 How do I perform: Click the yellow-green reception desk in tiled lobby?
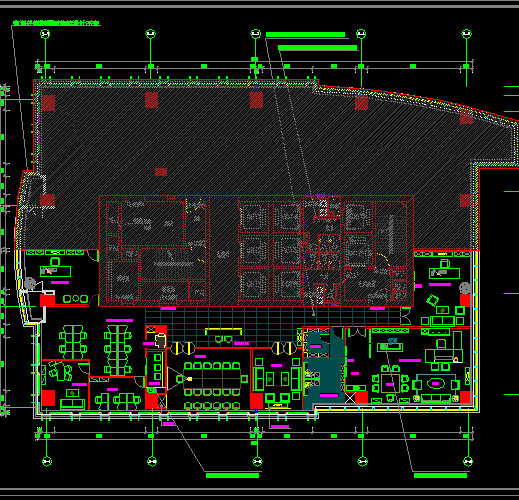tap(223, 332)
